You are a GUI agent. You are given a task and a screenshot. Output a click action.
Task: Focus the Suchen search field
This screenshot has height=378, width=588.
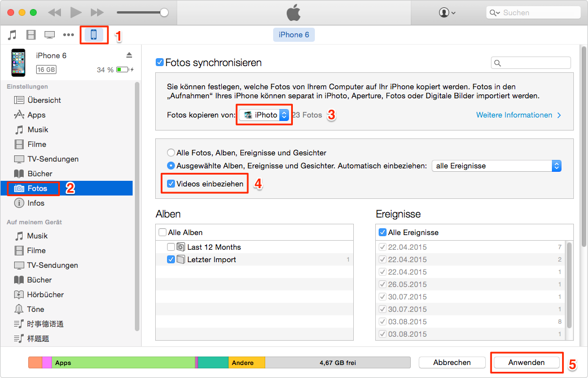(x=533, y=12)
